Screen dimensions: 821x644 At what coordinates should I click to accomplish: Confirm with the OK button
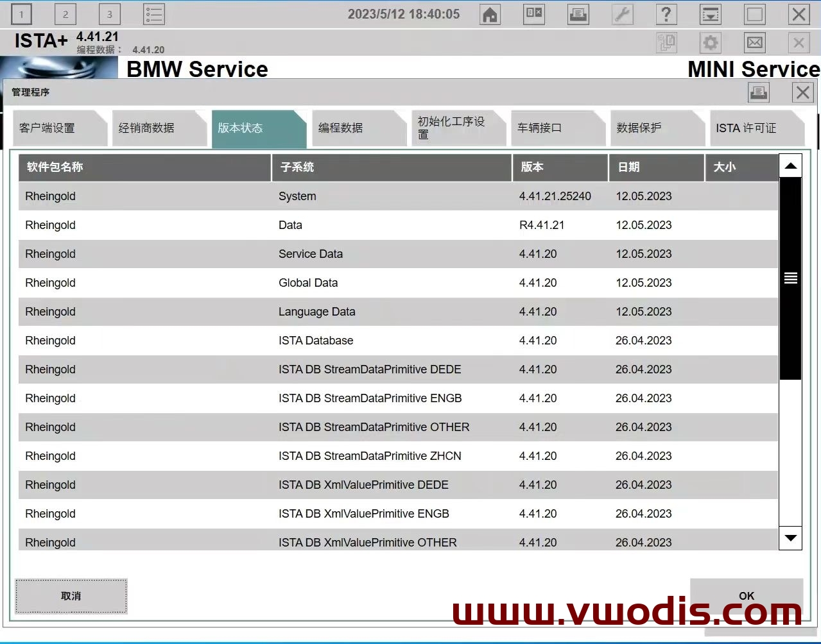pyautogui.click(x=746, y=596)
